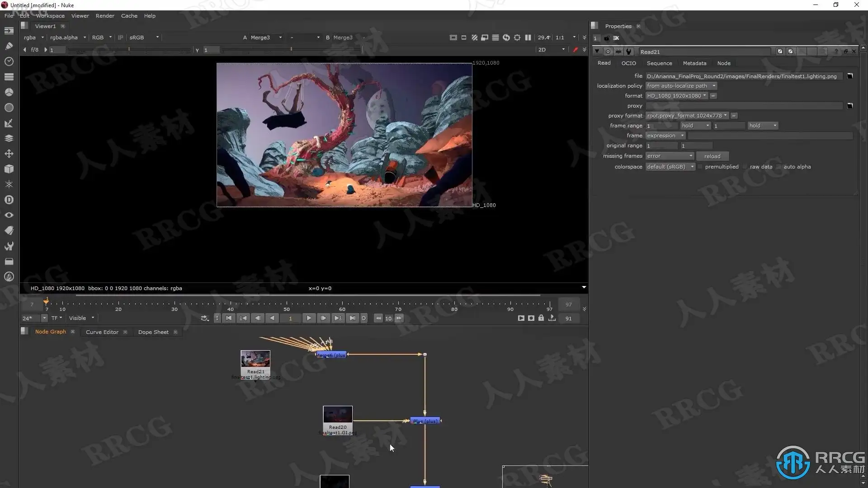Open the 3D nodes cube menu

coord(9,169)
